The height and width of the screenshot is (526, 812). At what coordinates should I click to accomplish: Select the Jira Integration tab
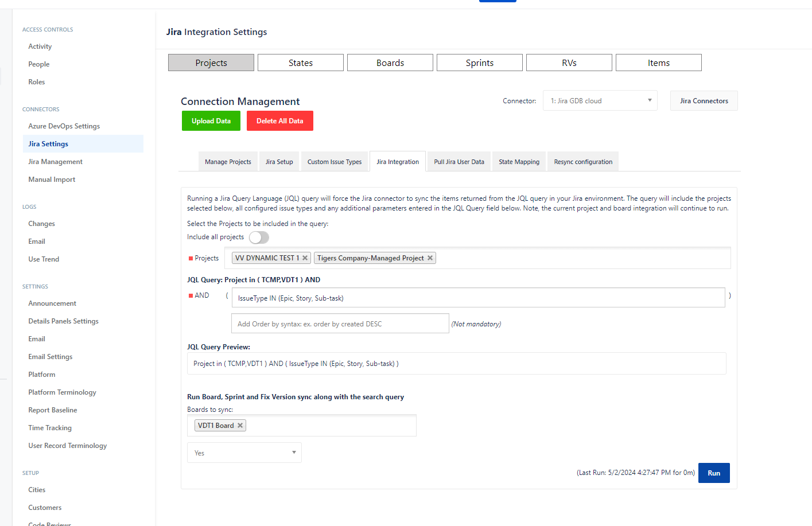coord(398,162)
